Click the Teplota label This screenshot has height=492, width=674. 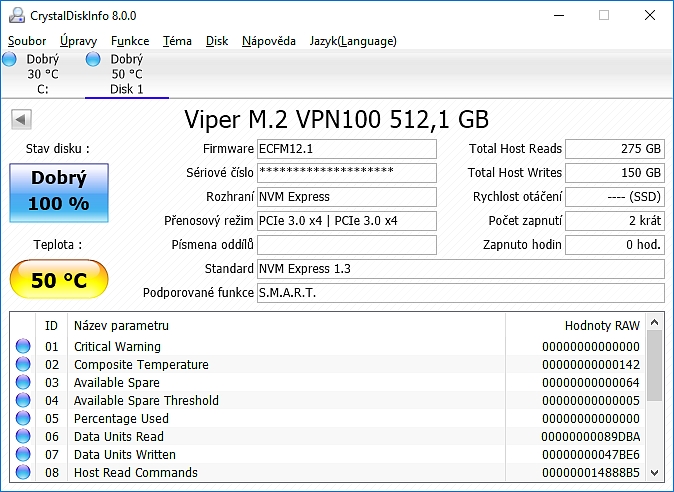pyautogui.click(x=58, y=245)
